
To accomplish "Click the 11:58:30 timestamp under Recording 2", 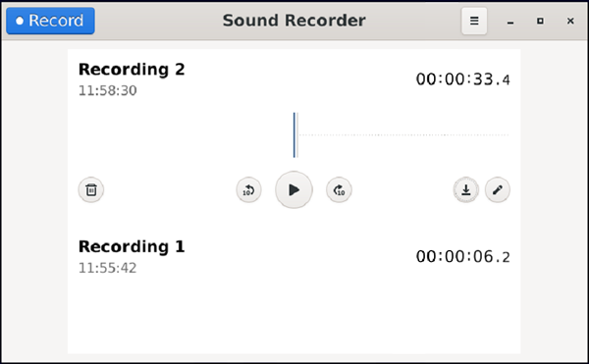I will click(107, 91).
